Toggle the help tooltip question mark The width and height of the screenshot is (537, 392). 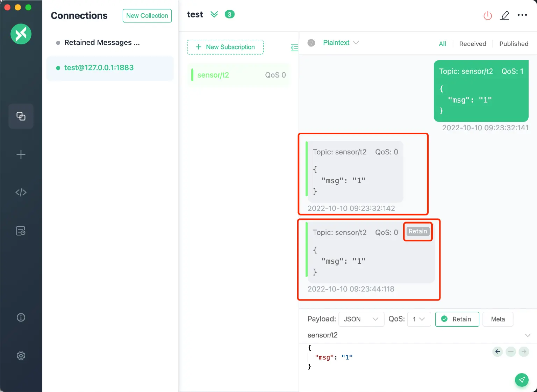[311, 43]
